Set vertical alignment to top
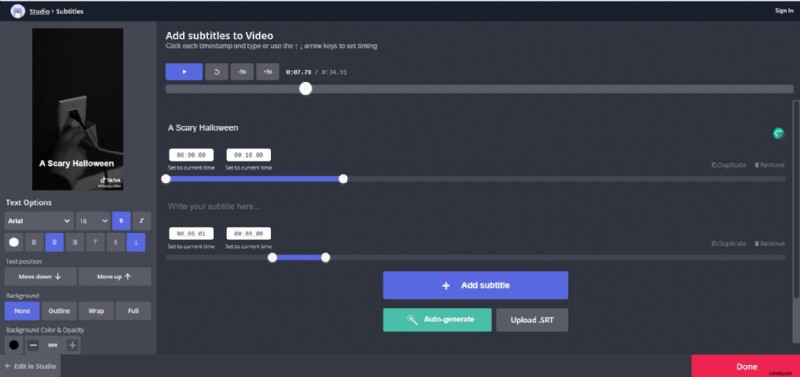 95,242
